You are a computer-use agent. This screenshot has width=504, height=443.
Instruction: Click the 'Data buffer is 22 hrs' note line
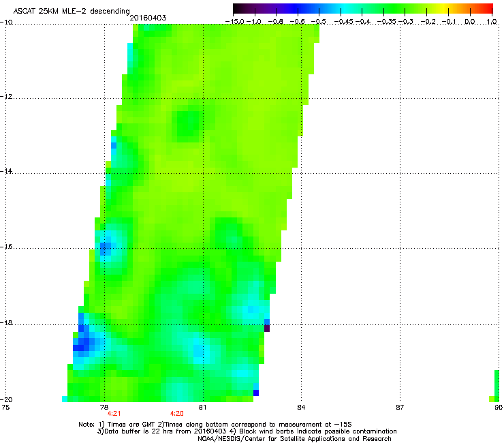(x=247, y=431)
